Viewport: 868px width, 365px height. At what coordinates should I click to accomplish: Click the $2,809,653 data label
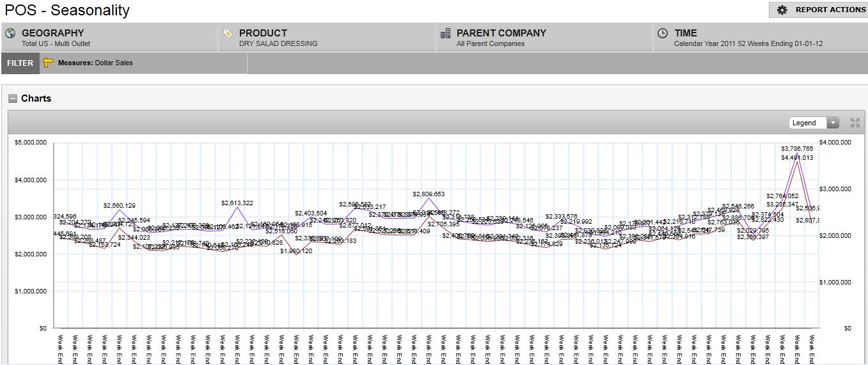(x=428, y=194)
